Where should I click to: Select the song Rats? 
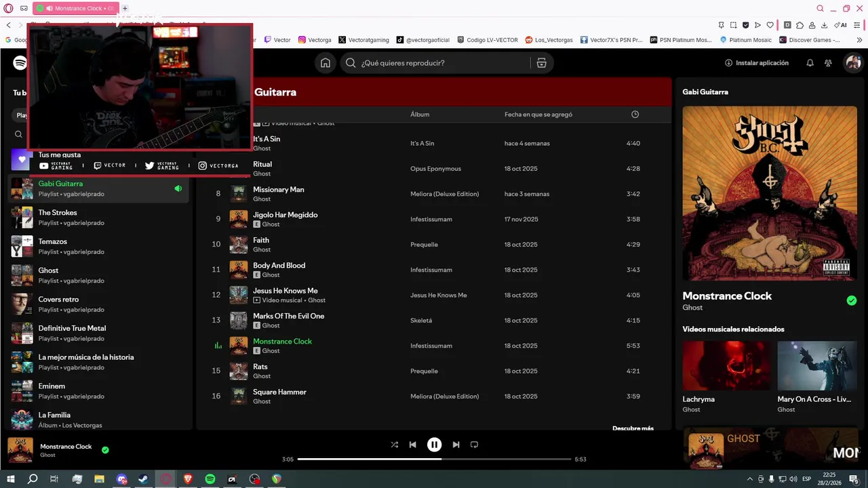[260, 367]
